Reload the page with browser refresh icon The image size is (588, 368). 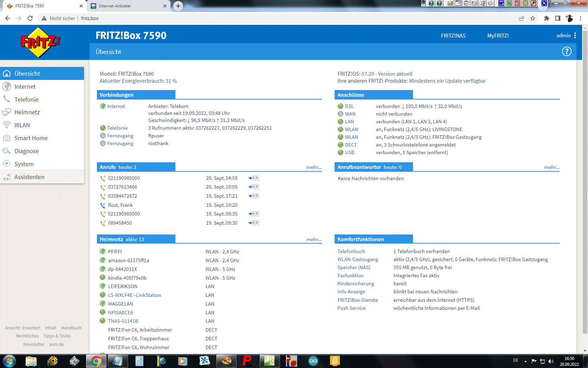tap(30, 18)
